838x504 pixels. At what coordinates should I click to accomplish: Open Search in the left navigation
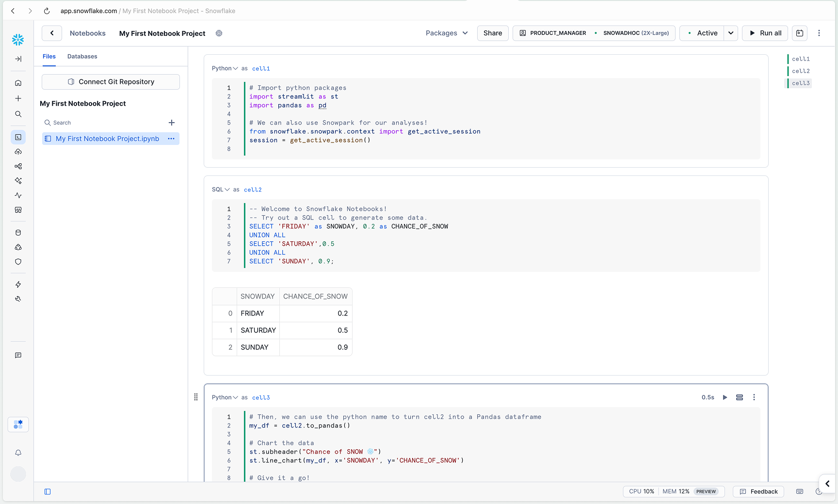[18, 114]
